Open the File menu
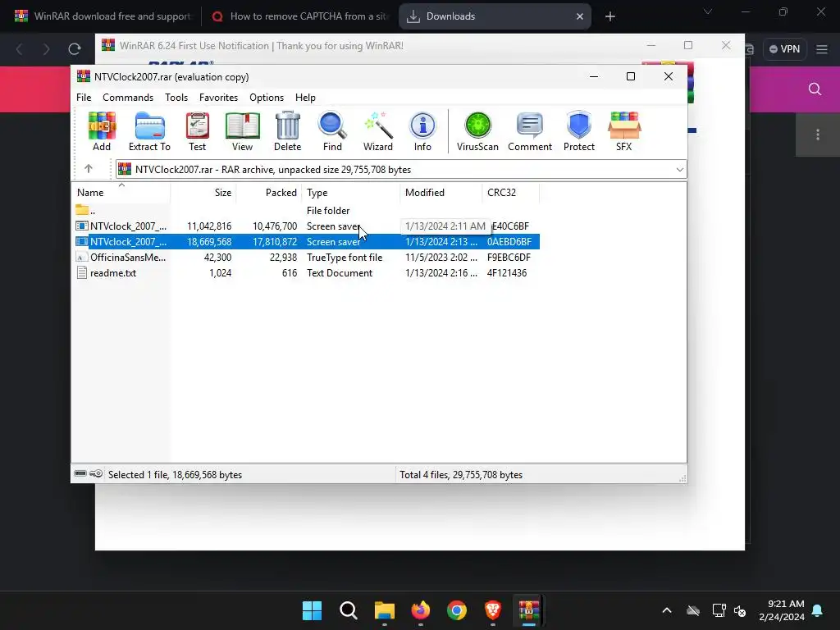Image resolution: width=840 pixels, height=630 pixels. (84, 98)
